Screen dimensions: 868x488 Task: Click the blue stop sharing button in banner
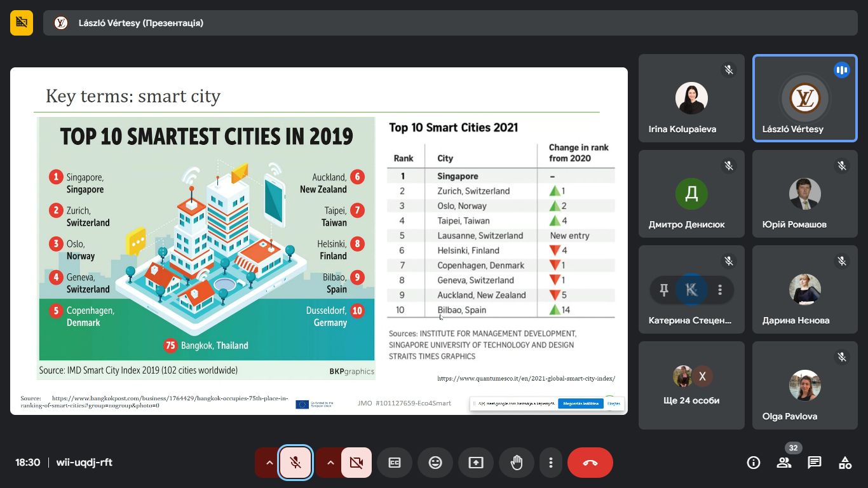580,403
